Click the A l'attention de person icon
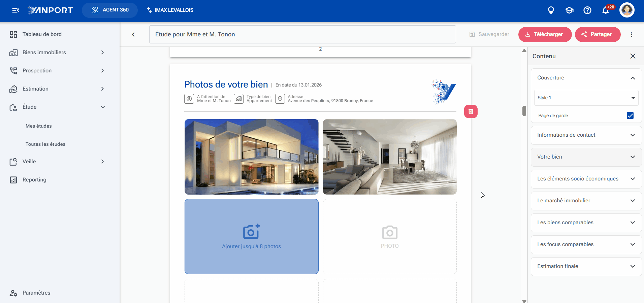Viewport: 644px width, 303px height. pyautogui.click(x=189, y=99)
